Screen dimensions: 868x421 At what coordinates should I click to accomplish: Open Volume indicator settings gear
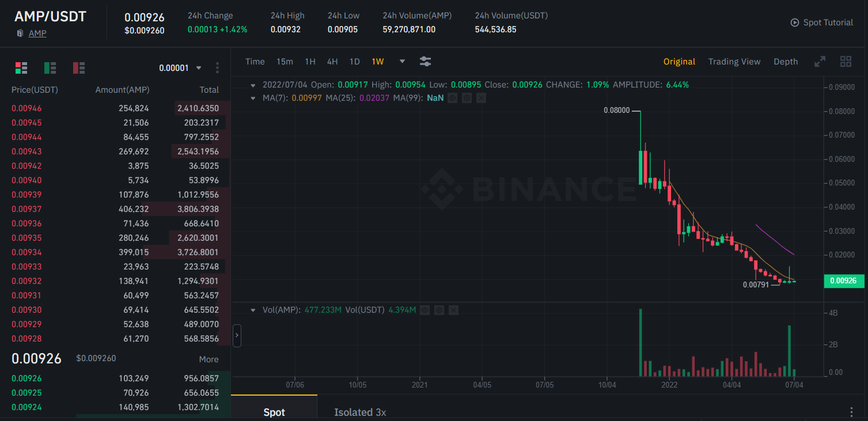tap(439, 310)
